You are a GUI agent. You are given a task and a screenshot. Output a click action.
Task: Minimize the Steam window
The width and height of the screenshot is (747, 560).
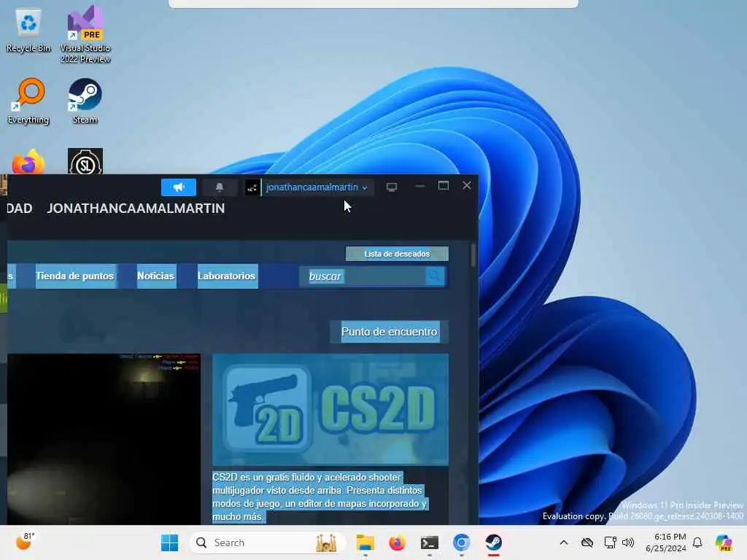pos(419,186)
